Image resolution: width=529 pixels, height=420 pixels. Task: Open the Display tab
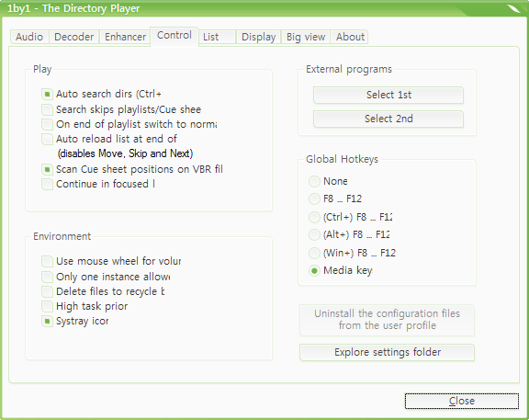tap(259, 37)
